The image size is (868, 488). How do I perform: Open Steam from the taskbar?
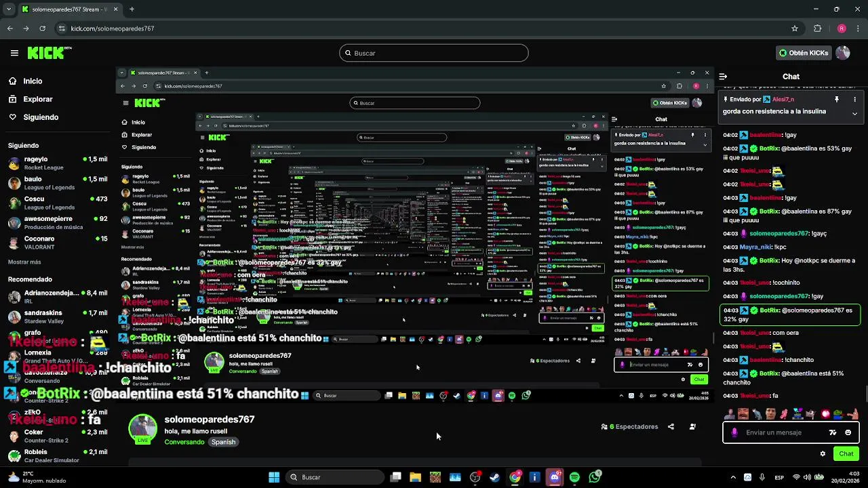point(495,477)
